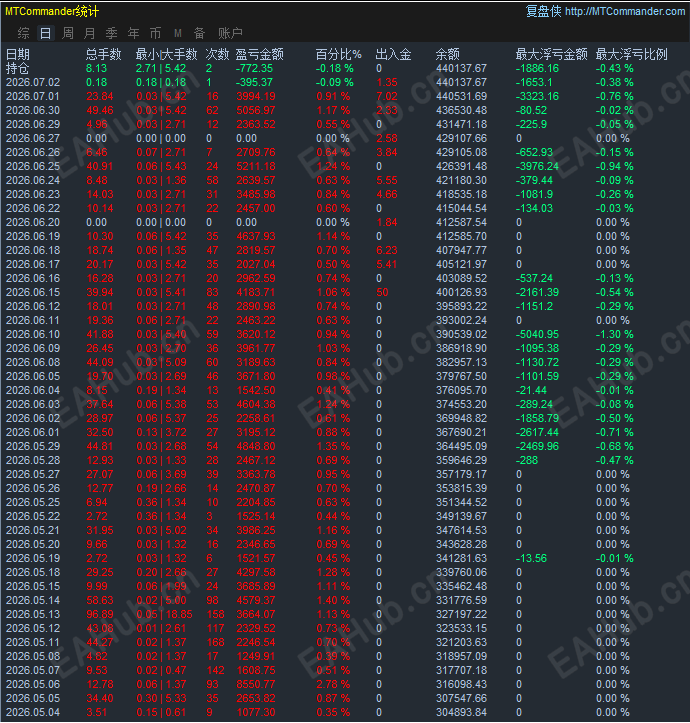
Task: Click the 盈亏金额 column header
Action: click(x=260, y=54)
